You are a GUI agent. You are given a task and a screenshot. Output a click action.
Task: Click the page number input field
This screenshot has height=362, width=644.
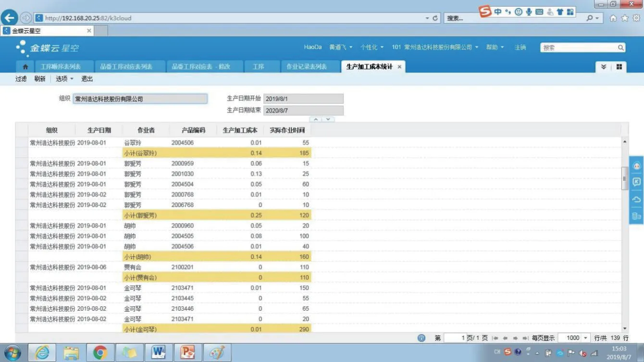[455, 338]
